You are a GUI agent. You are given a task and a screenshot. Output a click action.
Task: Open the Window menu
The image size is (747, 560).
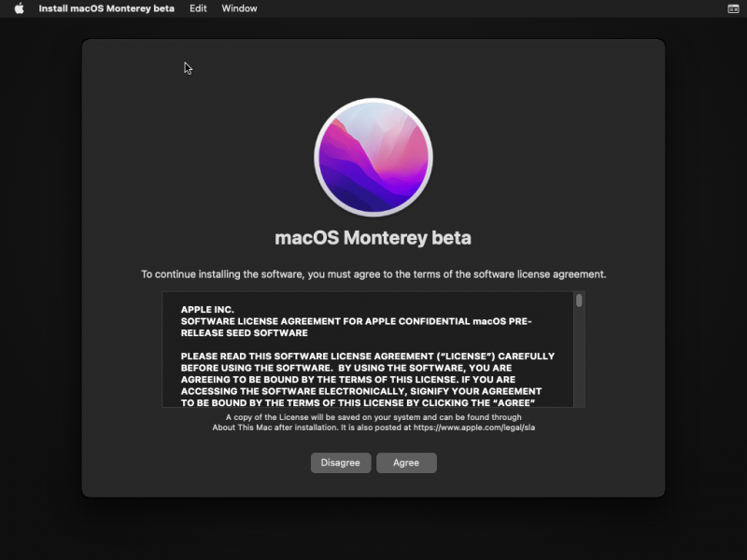click(x=239, y=8)
